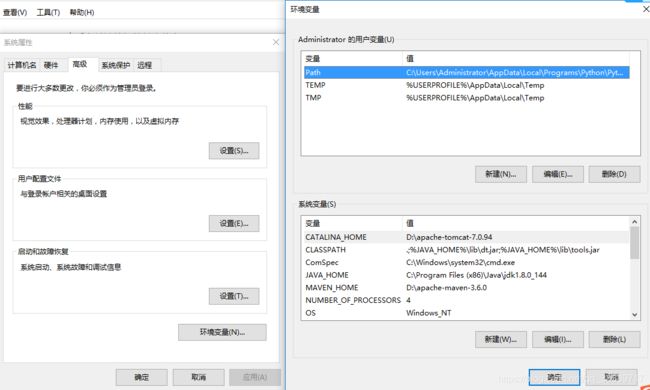Select CATALINA_HOME system variable
This screenshot has width=650, height=390.
tap(466, 237)
